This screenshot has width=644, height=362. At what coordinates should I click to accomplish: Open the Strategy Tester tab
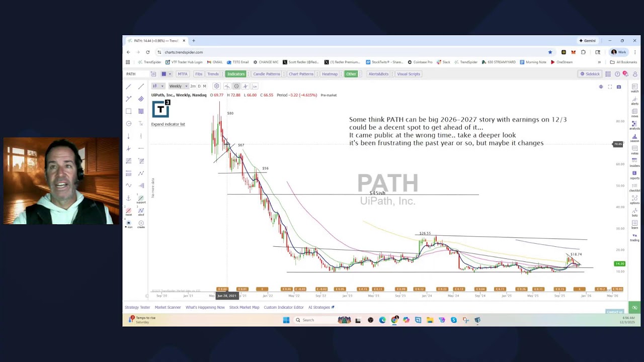[137, 307]
